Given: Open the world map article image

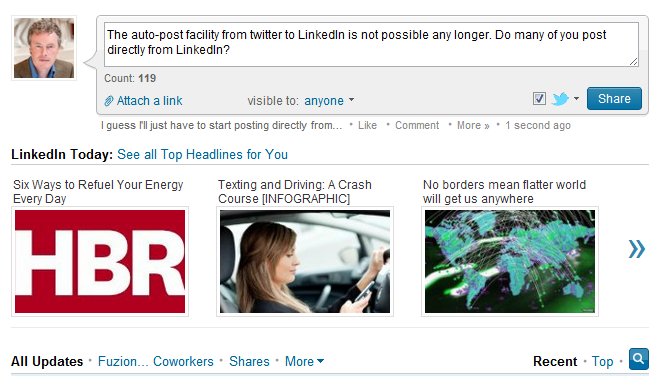Looking at the screenshot, I should pos(510,262).
